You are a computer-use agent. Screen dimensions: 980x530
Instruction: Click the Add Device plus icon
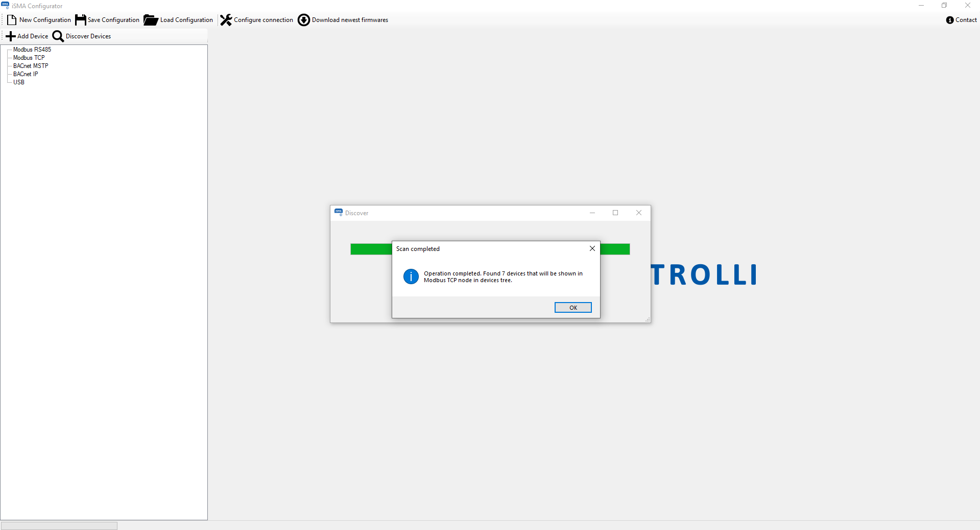pos(11,36)
